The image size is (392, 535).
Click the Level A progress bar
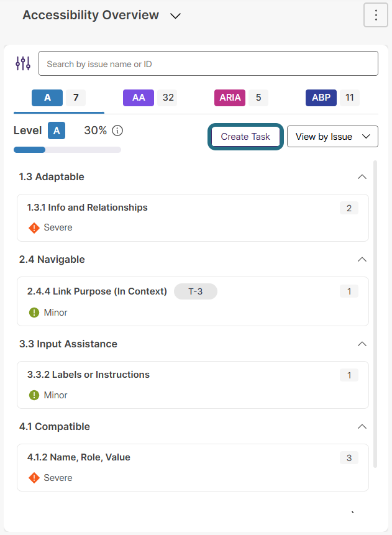pyautogui.click(x=67, y=150)
